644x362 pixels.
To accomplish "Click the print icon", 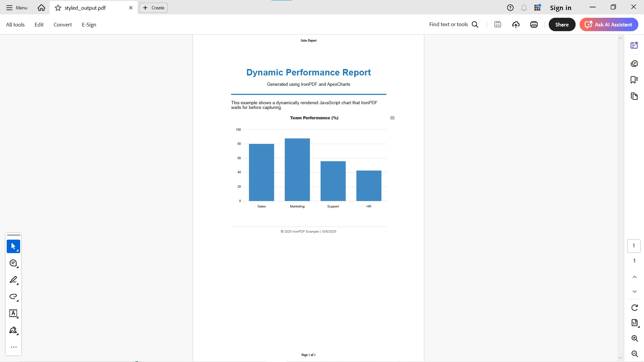I will (x=534, y=24).
